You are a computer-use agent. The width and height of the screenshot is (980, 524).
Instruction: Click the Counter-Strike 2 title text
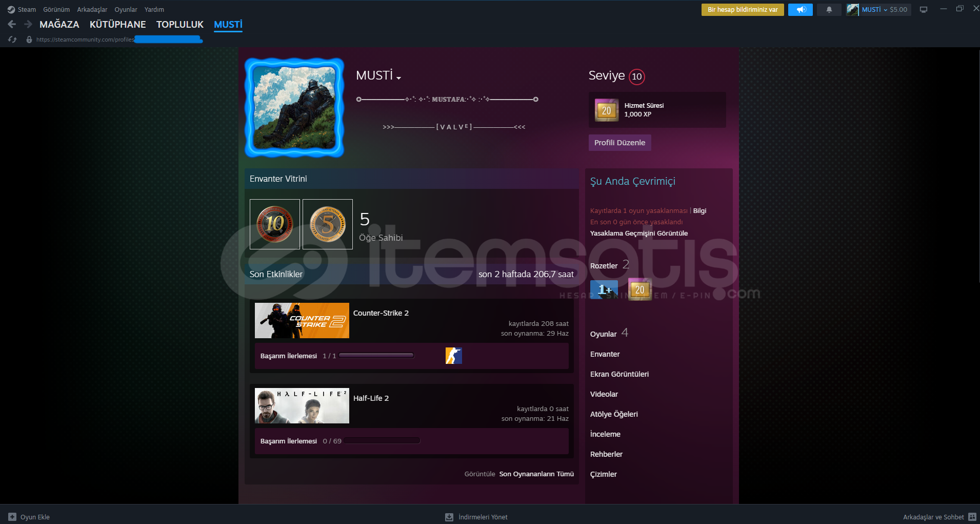[x=381, y=313]
